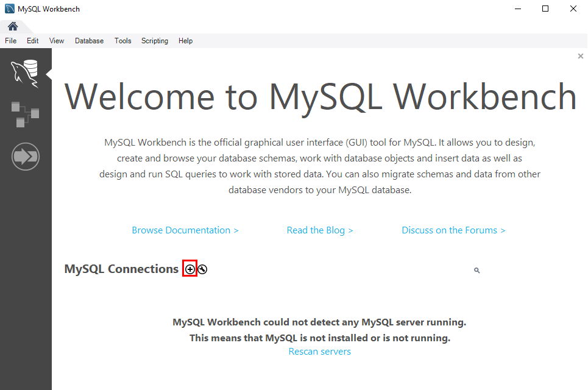Visit Discuss on the Forums link

click(x=454, y=230)
